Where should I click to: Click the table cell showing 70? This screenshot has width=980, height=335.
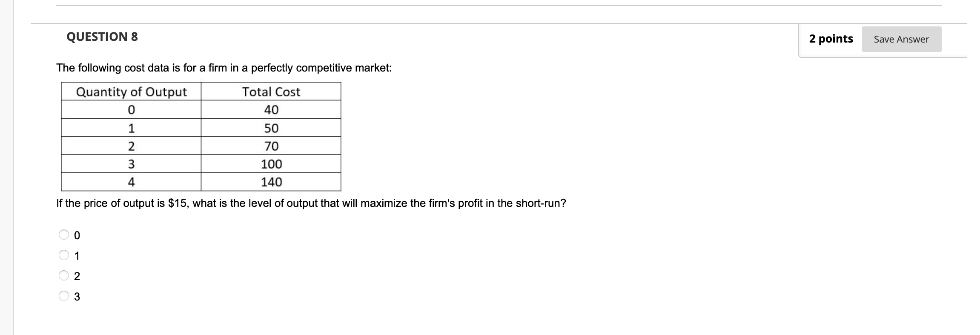click(x=271, y=146)
